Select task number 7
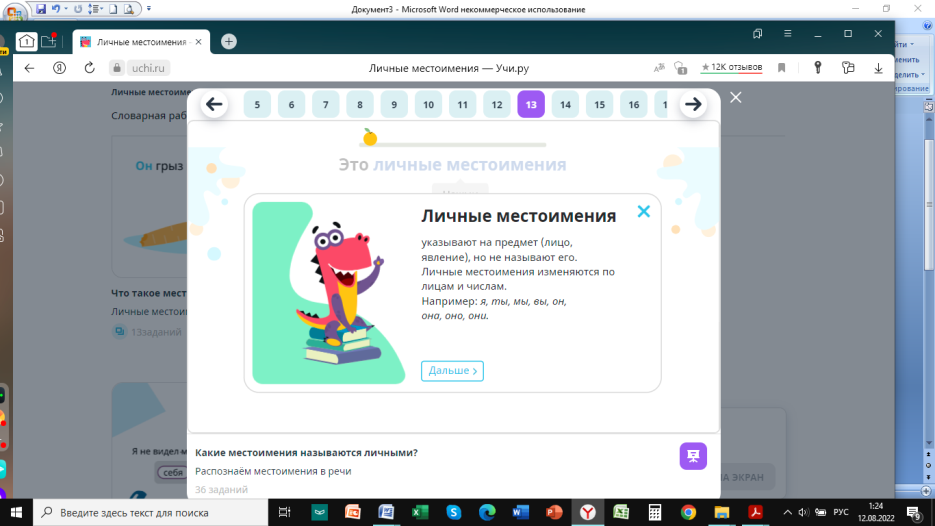Viewport: 935px width, 526px height. click(326, 104)
